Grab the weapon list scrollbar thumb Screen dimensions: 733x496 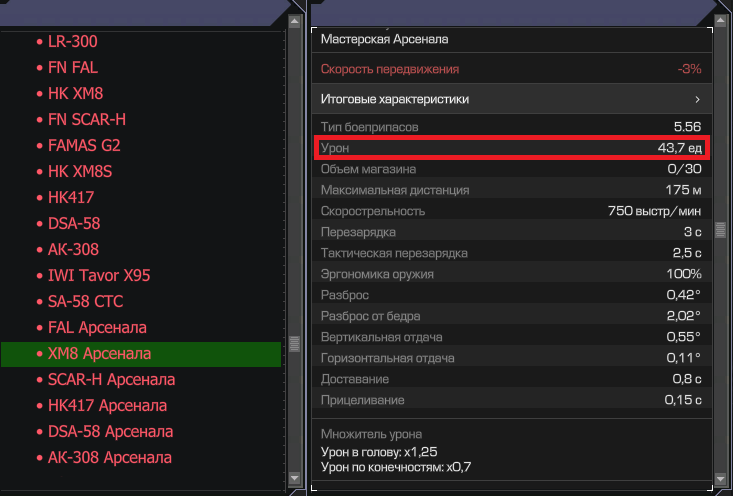point(295,344)
